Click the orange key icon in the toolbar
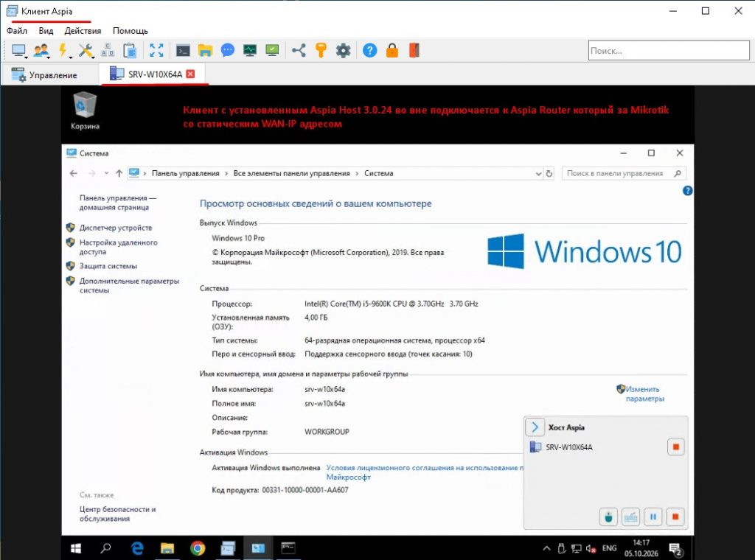The width and height of the screenshot is (755, 560). click(321, 50)
